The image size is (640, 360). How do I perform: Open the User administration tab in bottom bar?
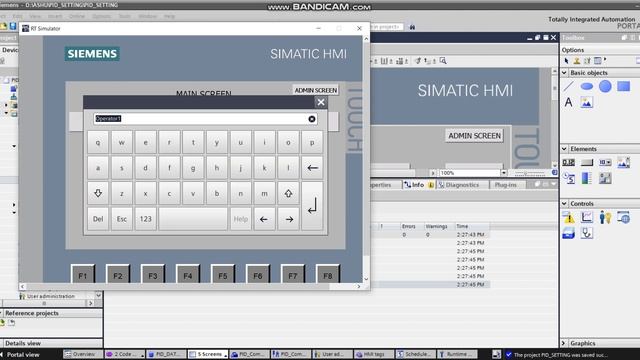click(x=333, y=354)
